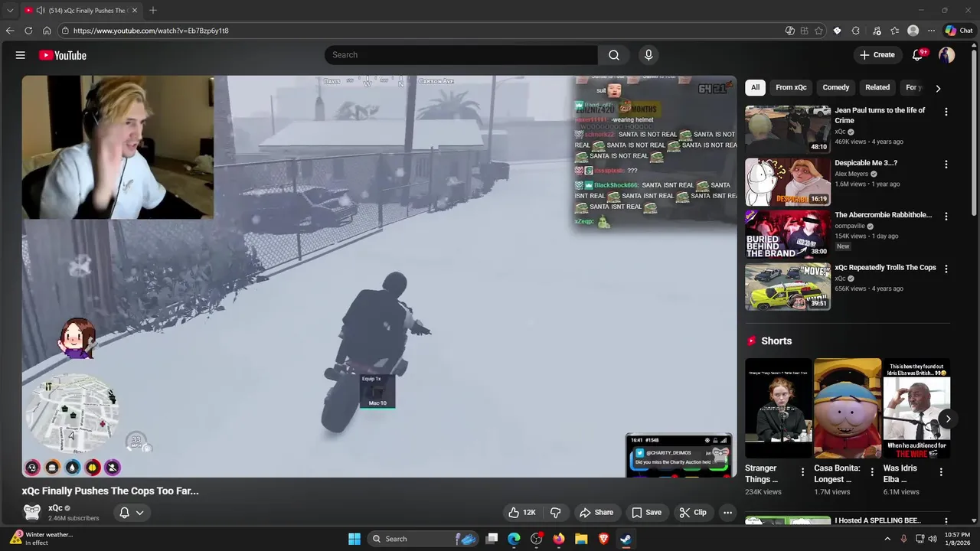Screen dimensions: 980x551
Task: Add this page to favorites with the star icon
Action: 818,31
